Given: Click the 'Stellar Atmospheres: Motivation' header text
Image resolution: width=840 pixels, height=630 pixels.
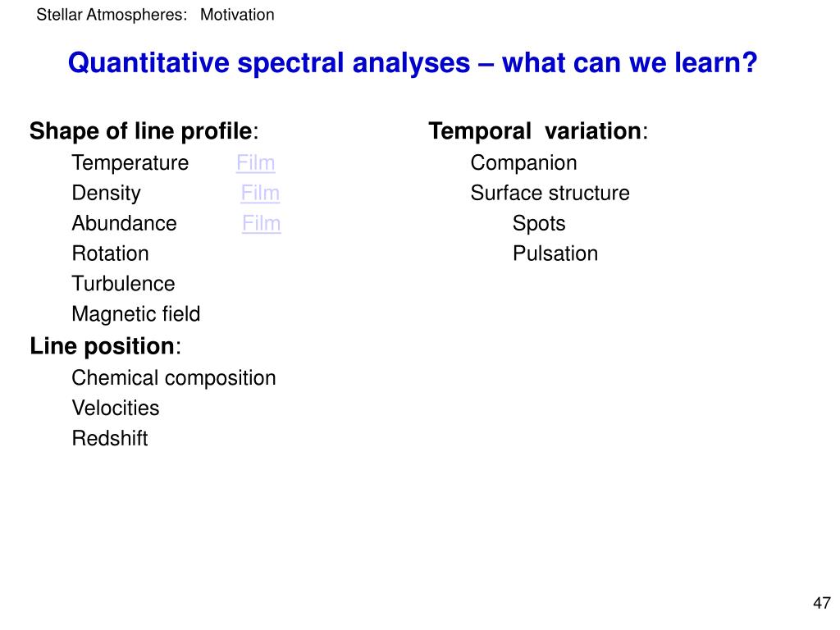Looking at the screenshot, I should pyautogui.click(x=156, y=15).
